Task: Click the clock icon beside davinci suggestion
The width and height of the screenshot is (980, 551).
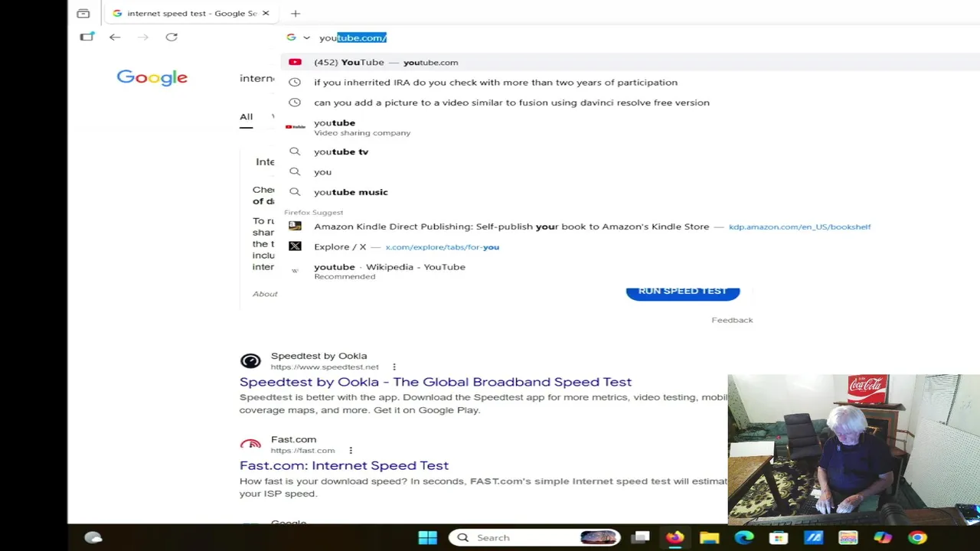Action: pos(295,103)
